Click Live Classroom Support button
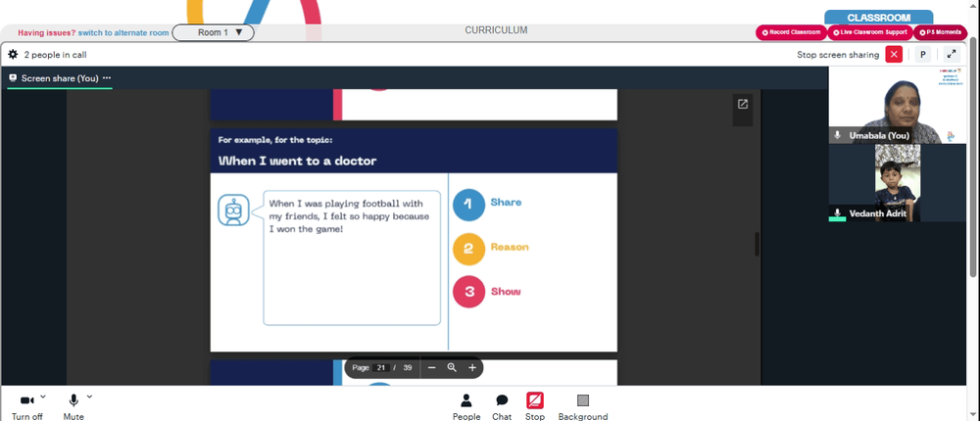The height and width of the screenshot is (421, 980). point(870,32)
